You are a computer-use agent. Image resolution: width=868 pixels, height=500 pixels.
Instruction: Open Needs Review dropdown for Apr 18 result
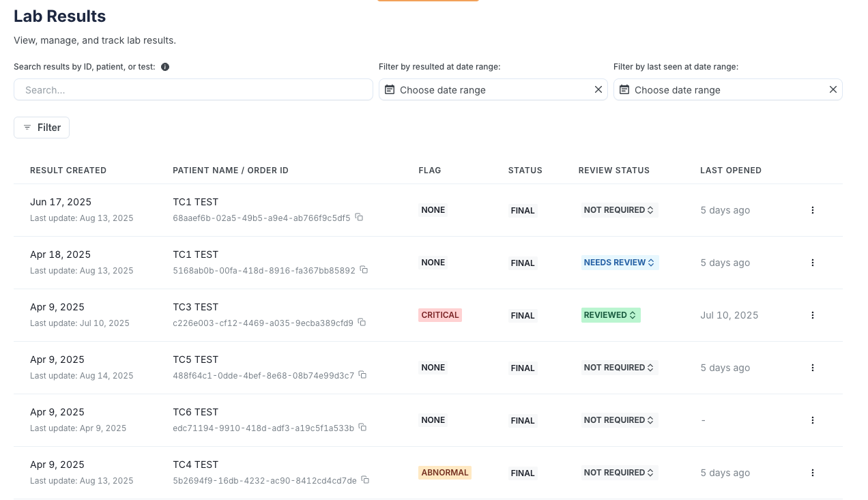pyautogui.click(x=620, y=262)
